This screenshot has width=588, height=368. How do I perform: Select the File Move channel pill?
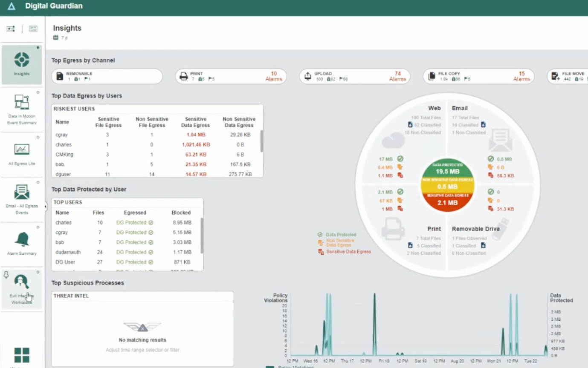(x=568, y=76)
